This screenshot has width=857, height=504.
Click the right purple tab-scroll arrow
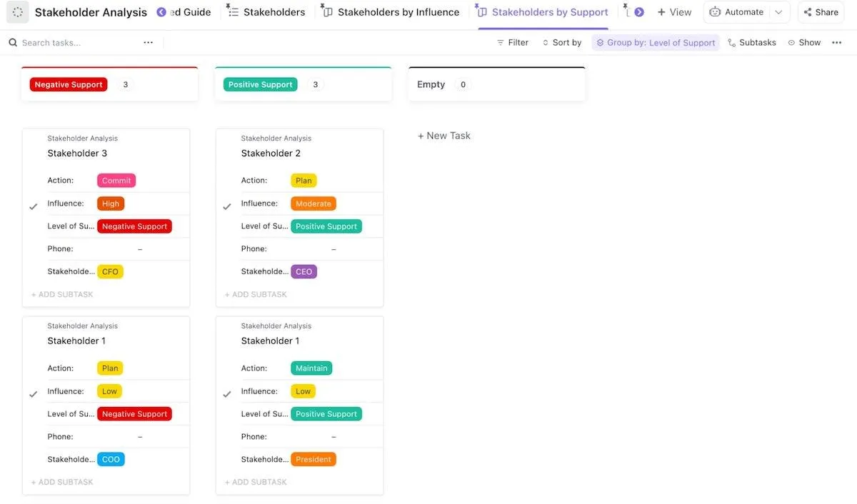click(x=639, y=12)
